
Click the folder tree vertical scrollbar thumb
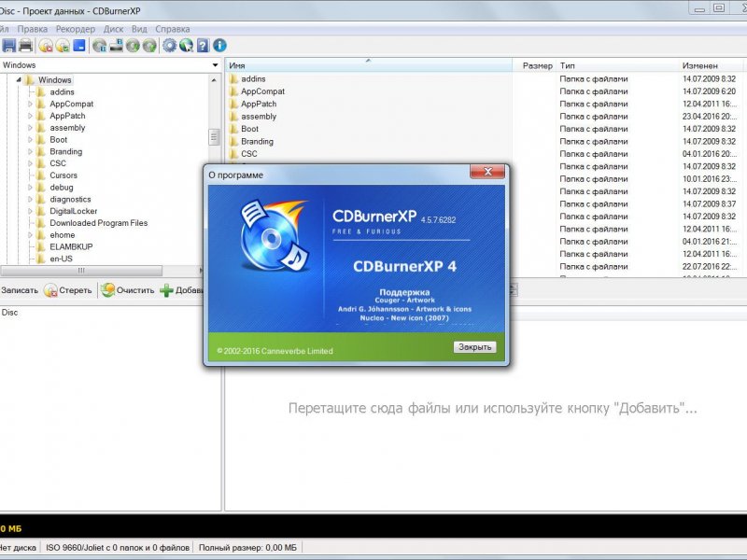tap(214, 136)
